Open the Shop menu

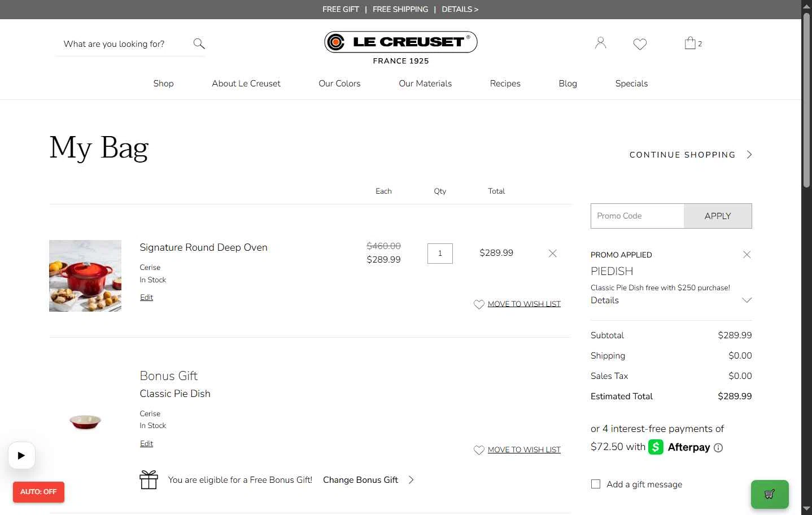[163, 84]
